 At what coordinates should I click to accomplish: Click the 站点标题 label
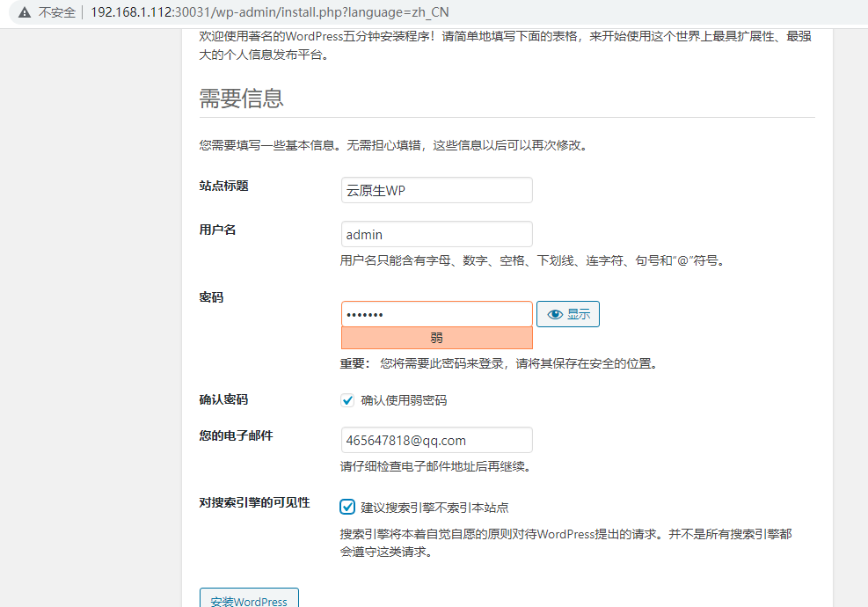[x=223, y=186]
